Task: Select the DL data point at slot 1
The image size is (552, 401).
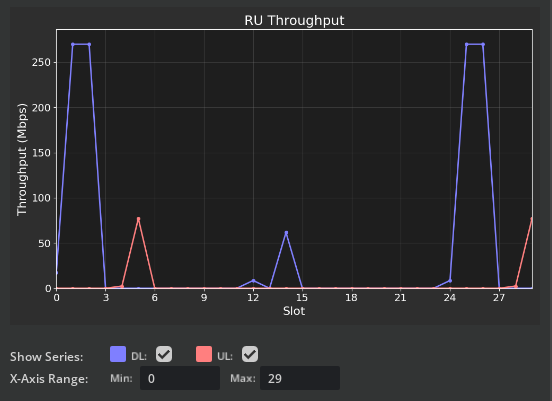Action: click(x=73, y=44)
